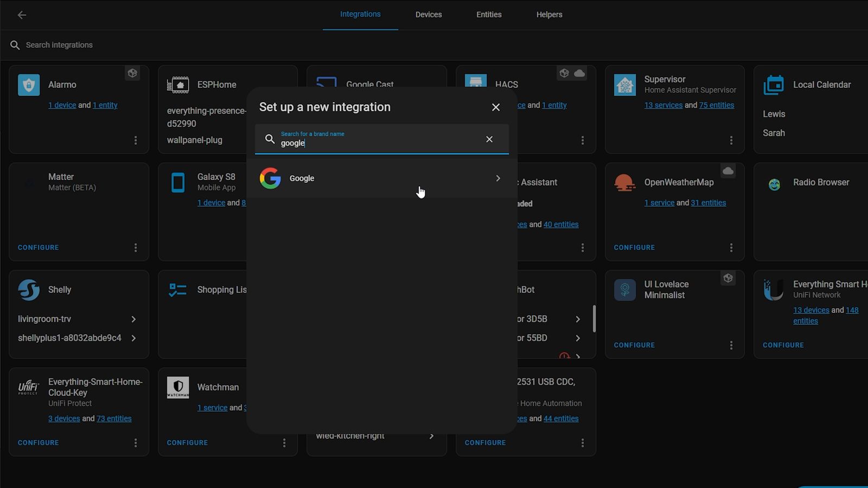Click the Shelly logo icon

pos(28,290)
